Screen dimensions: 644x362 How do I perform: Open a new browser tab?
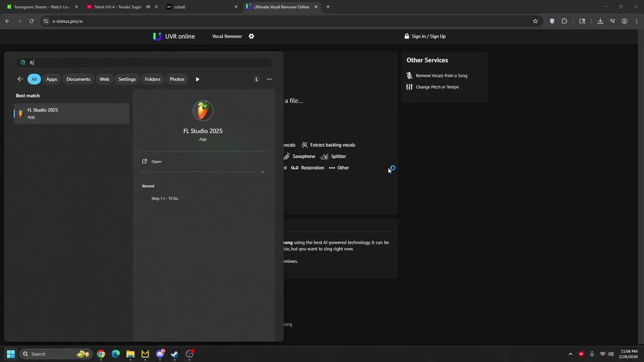pos(328,7)
